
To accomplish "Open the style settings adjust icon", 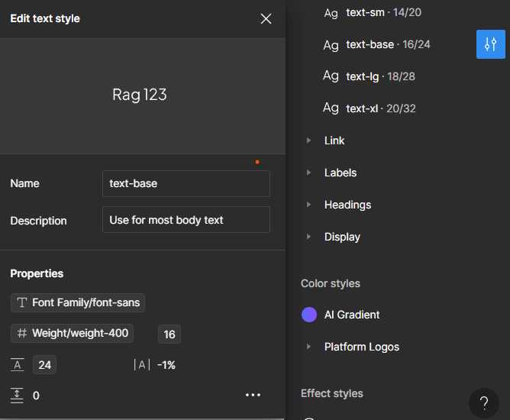I will 490,44.
